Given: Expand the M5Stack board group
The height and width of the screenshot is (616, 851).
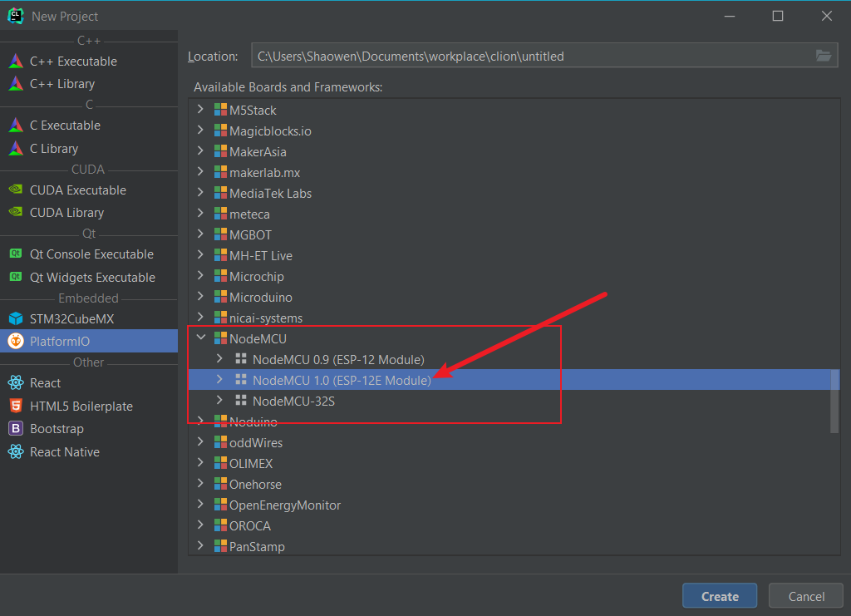Looking at the screenshot, I should pyautogui.click(x=199, y=109).
